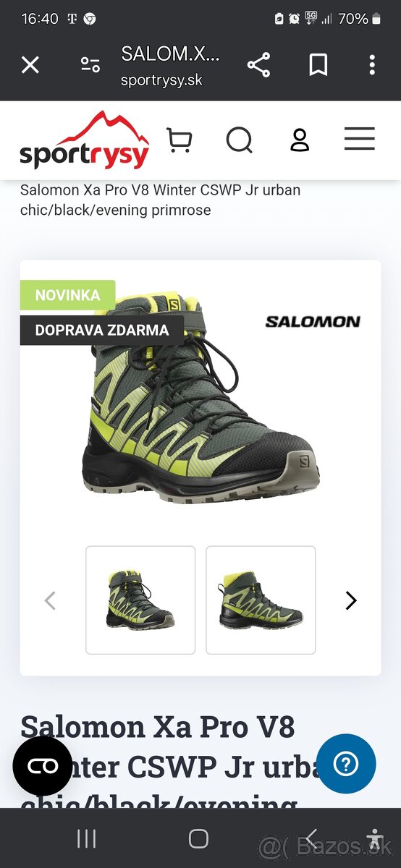Viewport: 401px width, 868px height.
Task: Tap the black CO chat widget button
Action: [43, 766]
